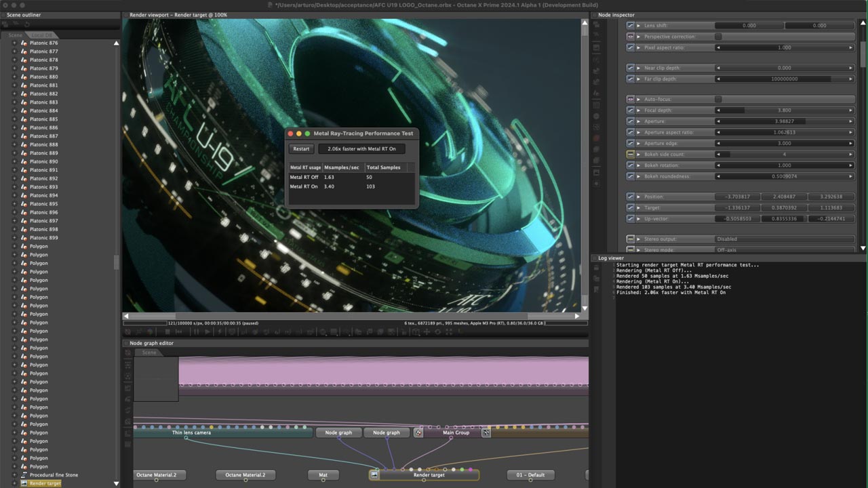Click the Stereo output enum icon
Viewport: 868px width, 488px height.
pyautogui.click(x=630, y=239)
